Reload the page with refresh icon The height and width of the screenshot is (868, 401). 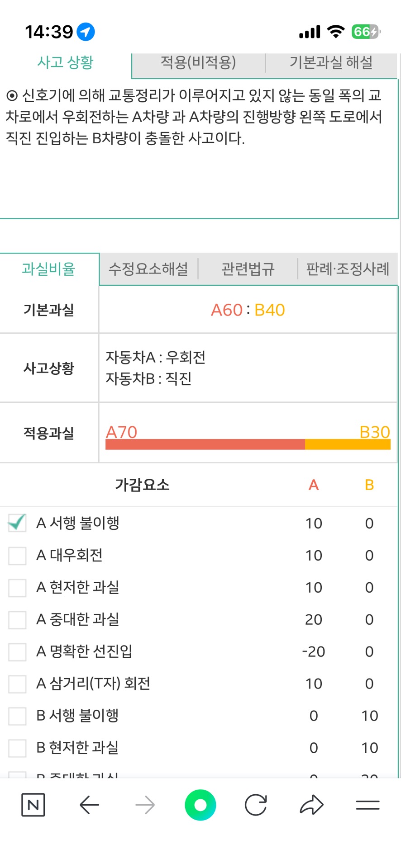(256, 805)
